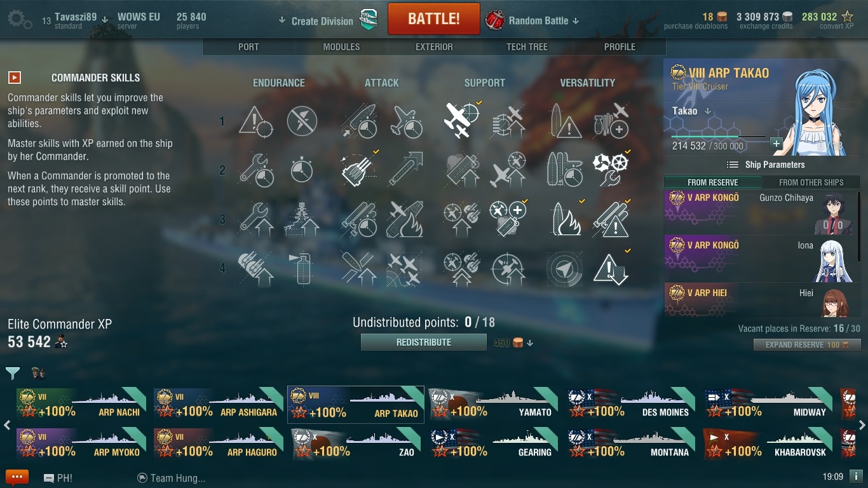
Task: Click the info icon beside the clock
Action: click(855, 476)
